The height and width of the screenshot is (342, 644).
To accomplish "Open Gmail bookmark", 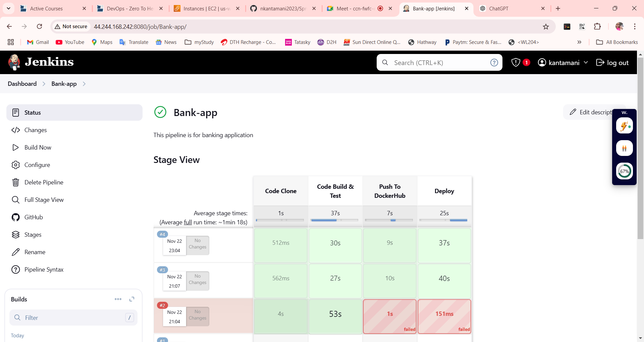I will tap(38, 42).
